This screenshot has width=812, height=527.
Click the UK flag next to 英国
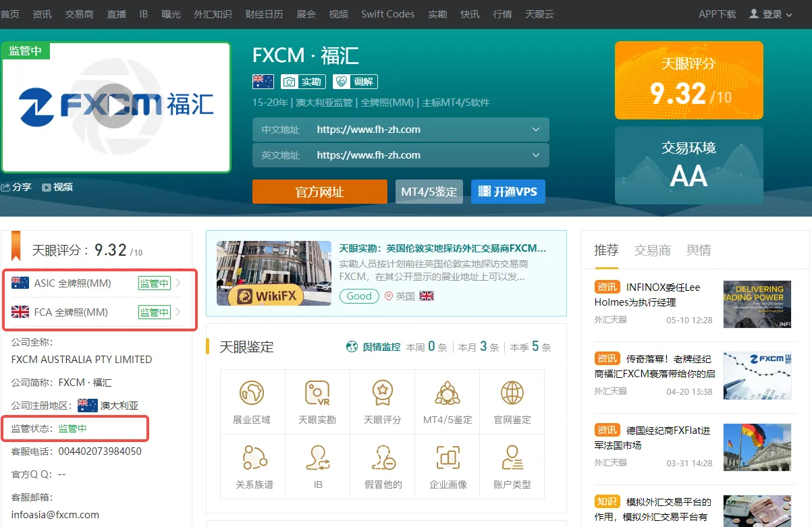click(x=427, y=296)
